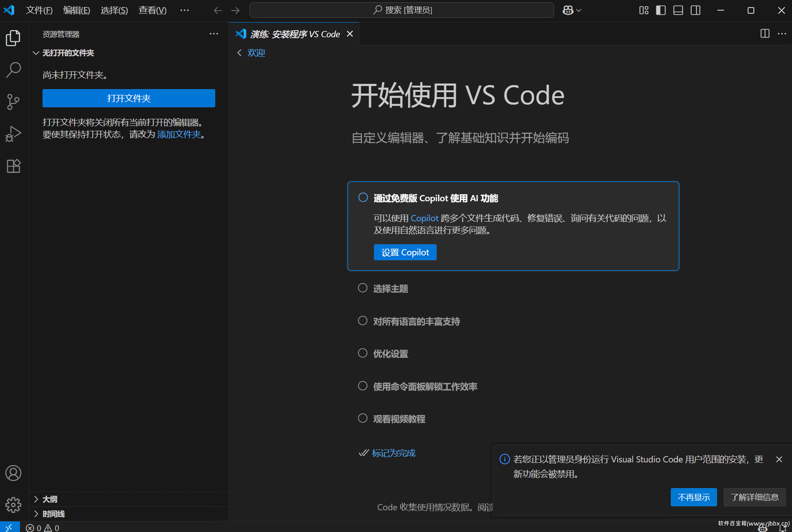Open the Run and Debug view icon
792x532 pixels.
[13, 134]
